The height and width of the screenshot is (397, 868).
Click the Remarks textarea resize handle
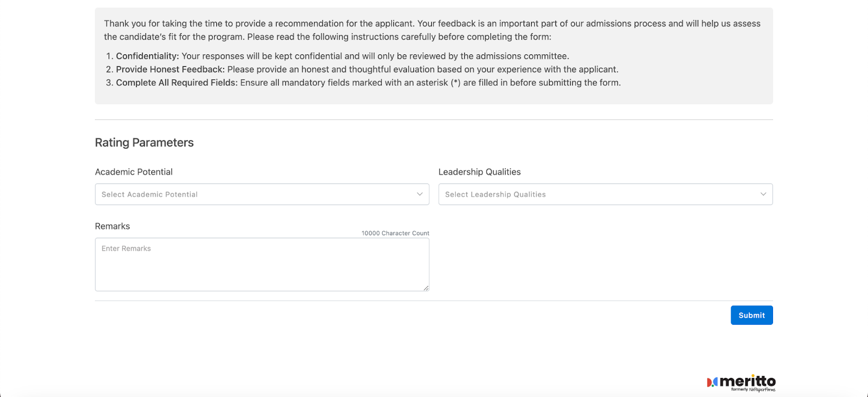click(426, 288)
